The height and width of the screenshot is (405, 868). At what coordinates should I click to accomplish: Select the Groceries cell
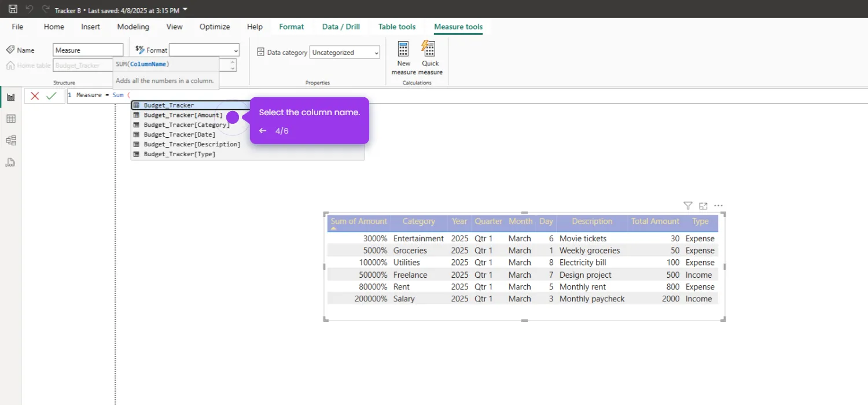[x=410, y=251]
